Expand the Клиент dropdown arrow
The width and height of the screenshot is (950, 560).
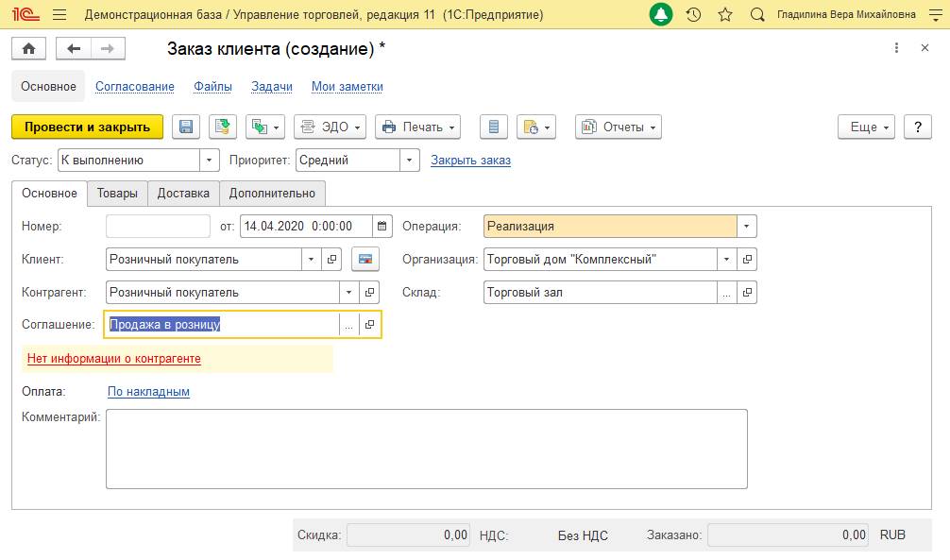pos(311,260)
